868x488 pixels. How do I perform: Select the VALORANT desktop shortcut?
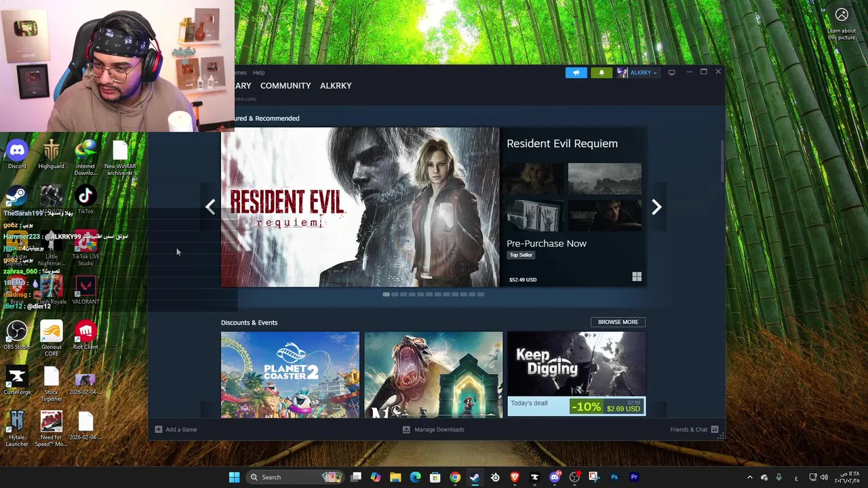[x=85, y=290]
